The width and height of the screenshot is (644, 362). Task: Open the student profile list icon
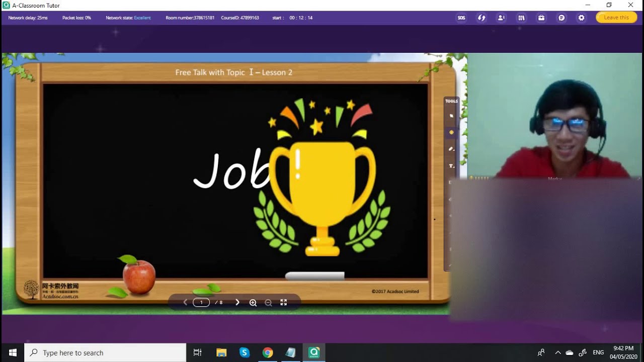coord(501,18)
